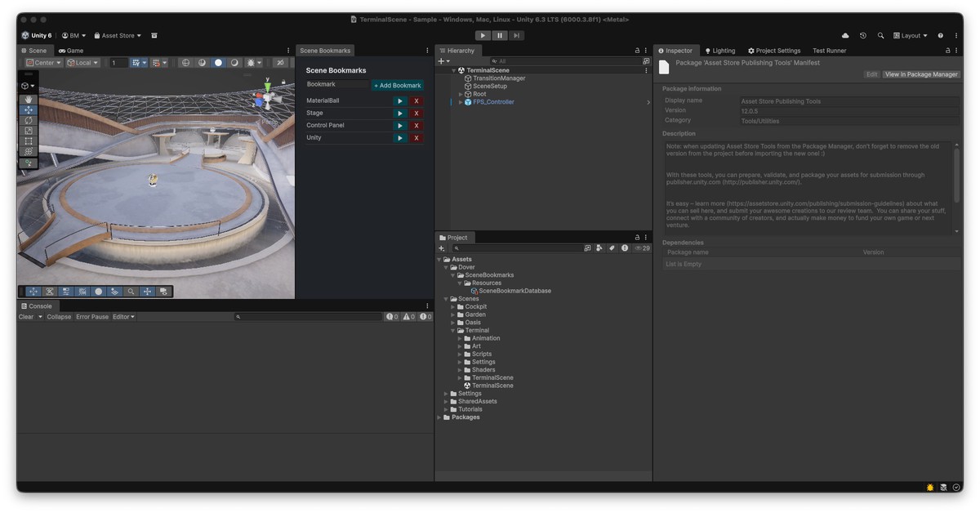Click the Play button
This screenshot has height=513, width=980.
click(x=483, y=36)
